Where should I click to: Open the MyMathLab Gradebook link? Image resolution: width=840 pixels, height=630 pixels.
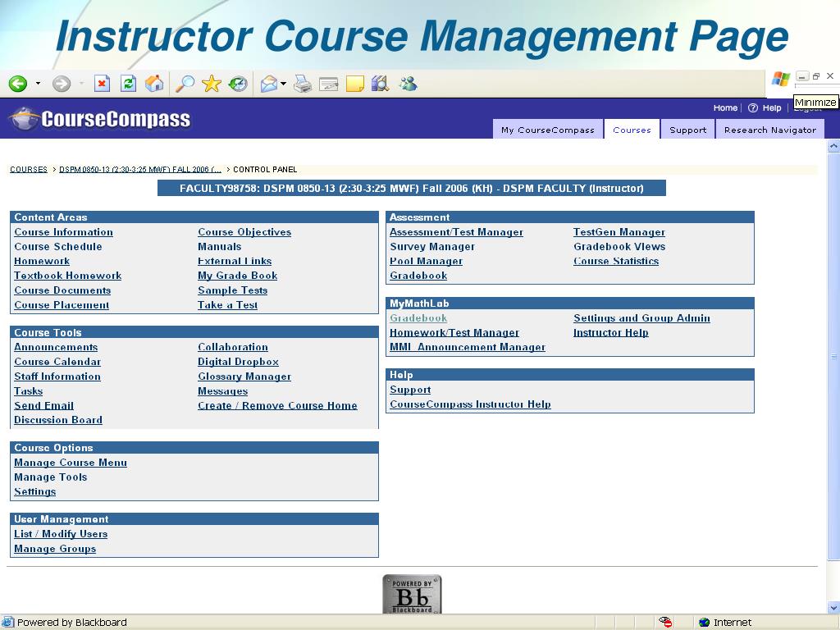[x=418, y=318]
